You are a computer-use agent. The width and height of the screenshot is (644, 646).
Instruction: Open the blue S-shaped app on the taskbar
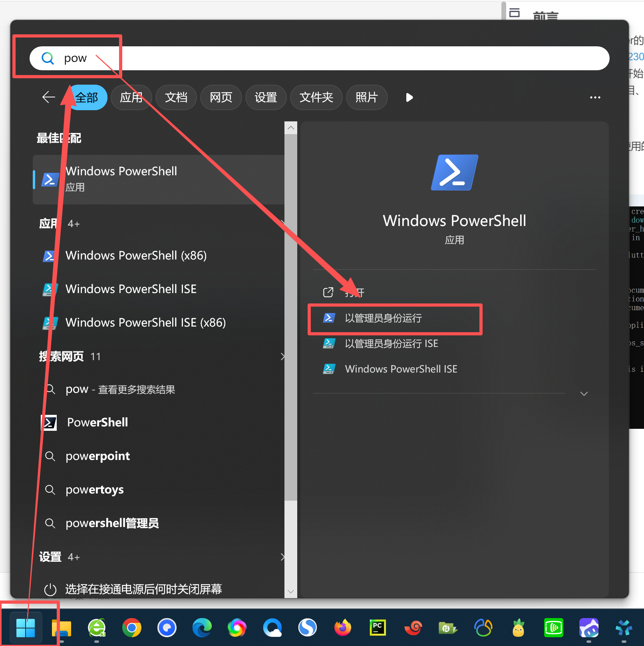tap(308, 628)
